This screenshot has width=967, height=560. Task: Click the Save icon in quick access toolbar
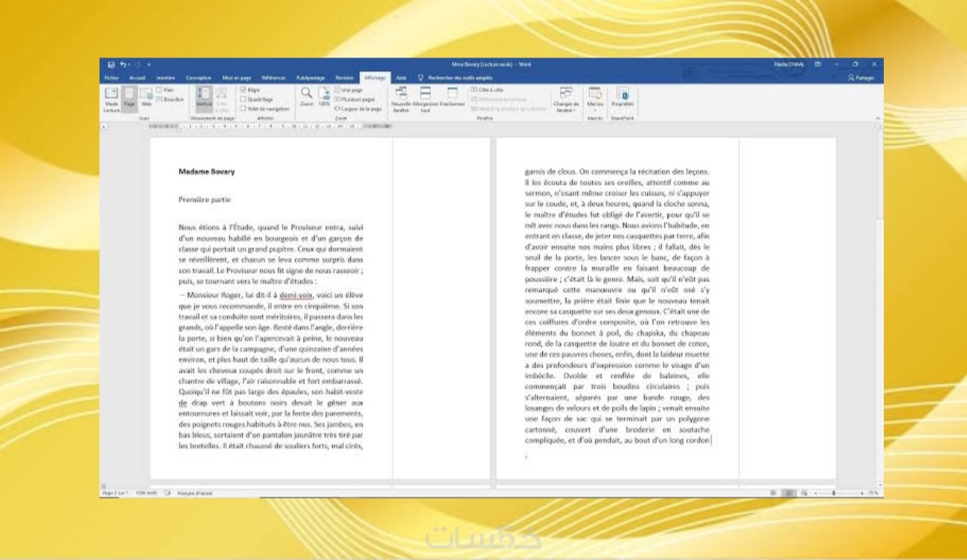(111, 65)
